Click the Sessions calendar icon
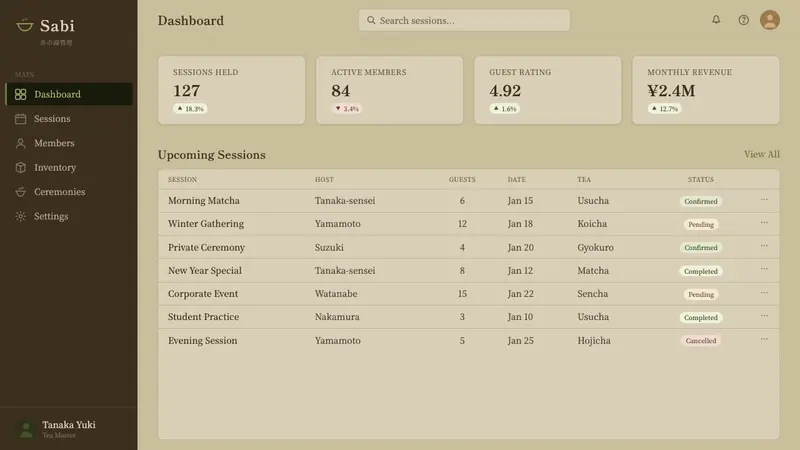This screenshot has height=450, width=800. tap(20, 119)
